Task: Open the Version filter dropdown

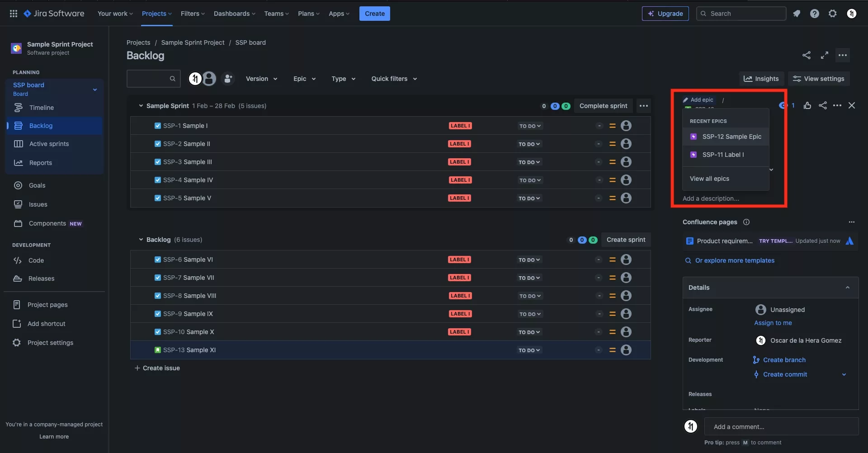Action: click(x=261, y=79)
